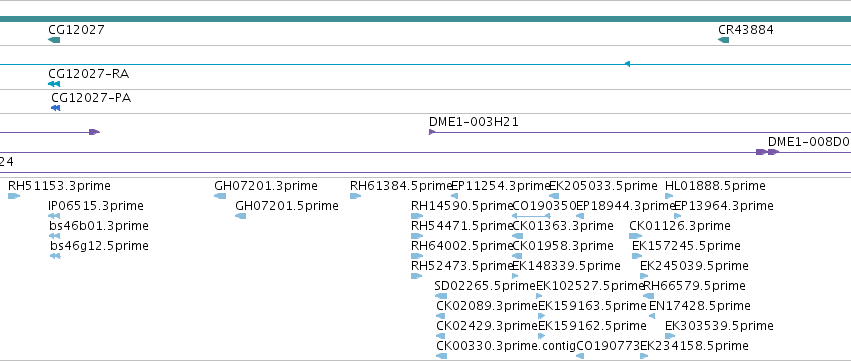Click the DME1-003H21 feature label
The height and width of the screenshot is (361, 851).
tap(474, 122)
